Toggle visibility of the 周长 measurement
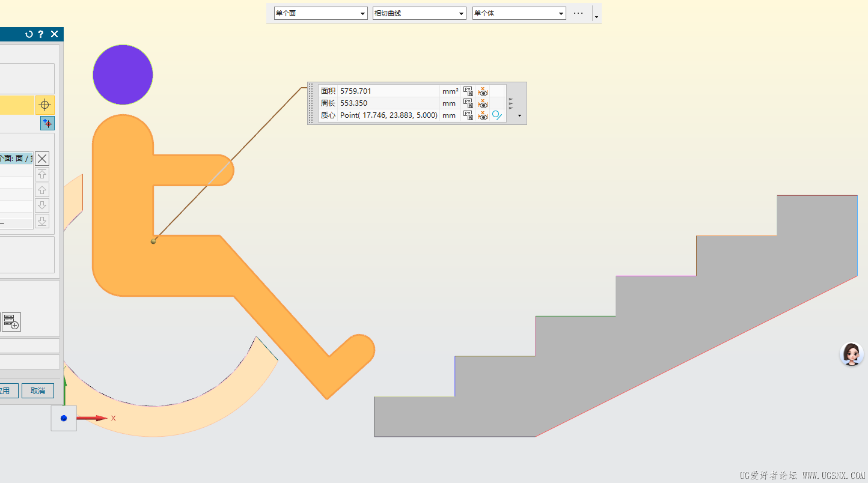 click(x=483, y=103)
